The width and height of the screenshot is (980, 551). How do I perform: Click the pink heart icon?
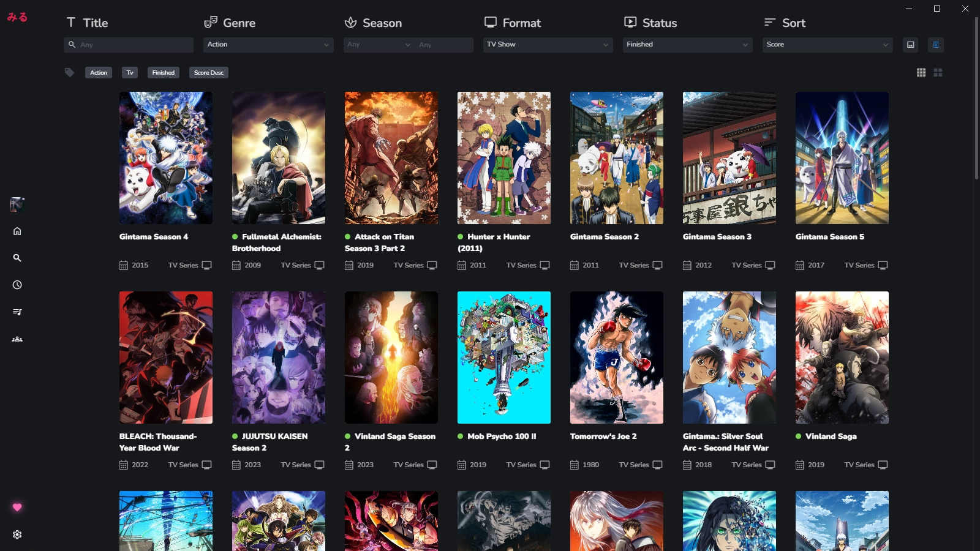pos(17,507)
